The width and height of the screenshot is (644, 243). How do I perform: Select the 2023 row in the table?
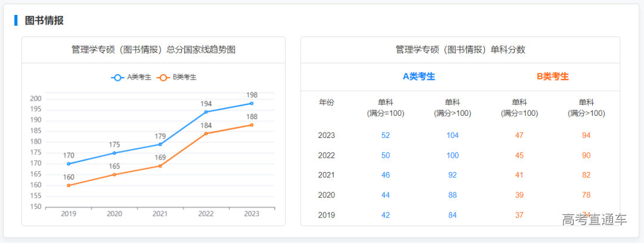coord(327,136)
